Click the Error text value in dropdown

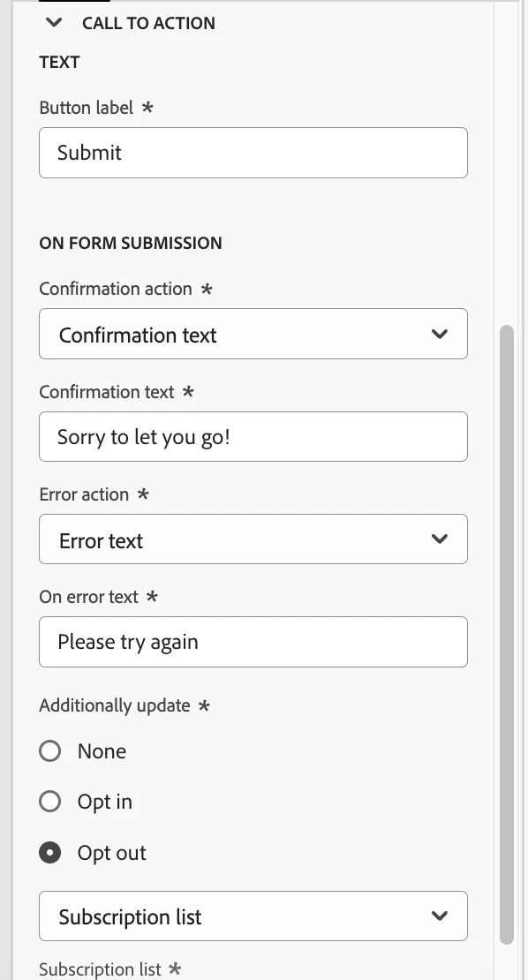[x=101, y=540]
